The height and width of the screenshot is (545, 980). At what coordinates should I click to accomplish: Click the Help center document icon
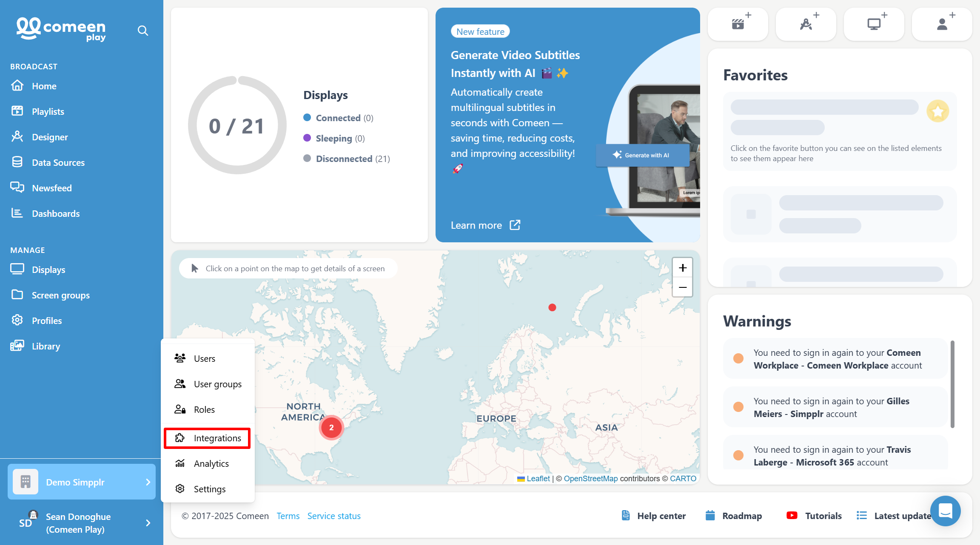(626, 515)
